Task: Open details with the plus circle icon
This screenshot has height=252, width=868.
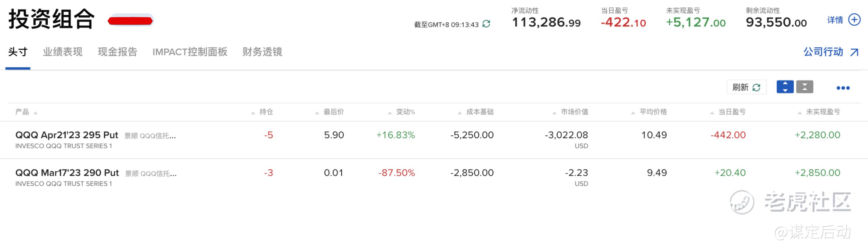Action: [854, 20]
